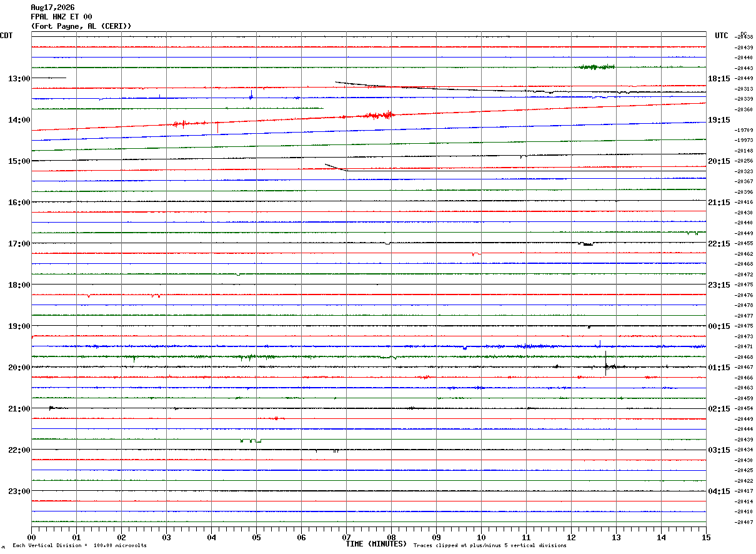This screenshot has height=554, width=756.
Task: Click the 03 minute tick label
Action: pyautogui.click(x=166, y=537)
